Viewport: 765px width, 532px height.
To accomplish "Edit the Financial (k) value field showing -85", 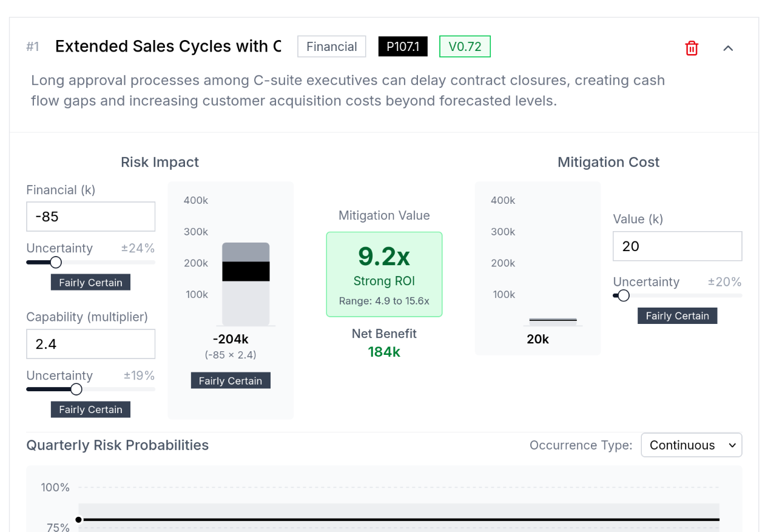I will coord(90,217).
